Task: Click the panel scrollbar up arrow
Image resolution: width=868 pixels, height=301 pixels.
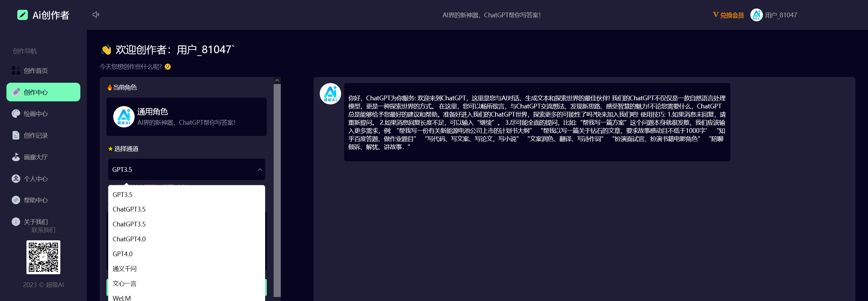Action: tap(277, 80)
